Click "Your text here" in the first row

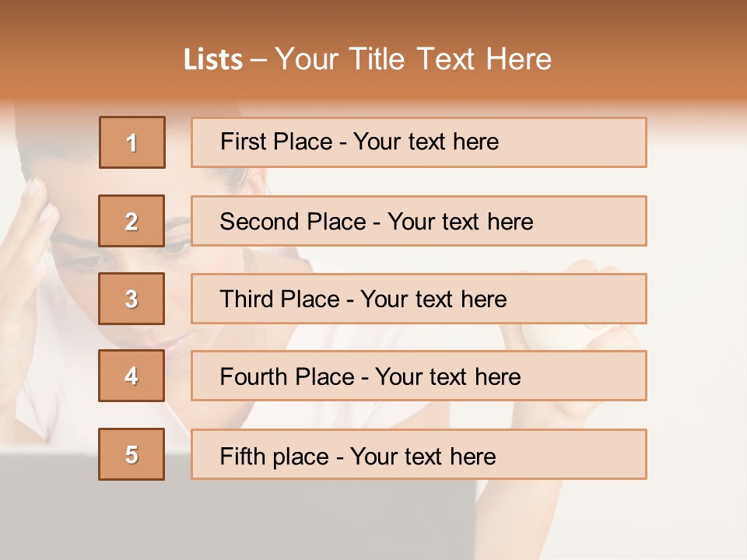[x=426, y=142]
